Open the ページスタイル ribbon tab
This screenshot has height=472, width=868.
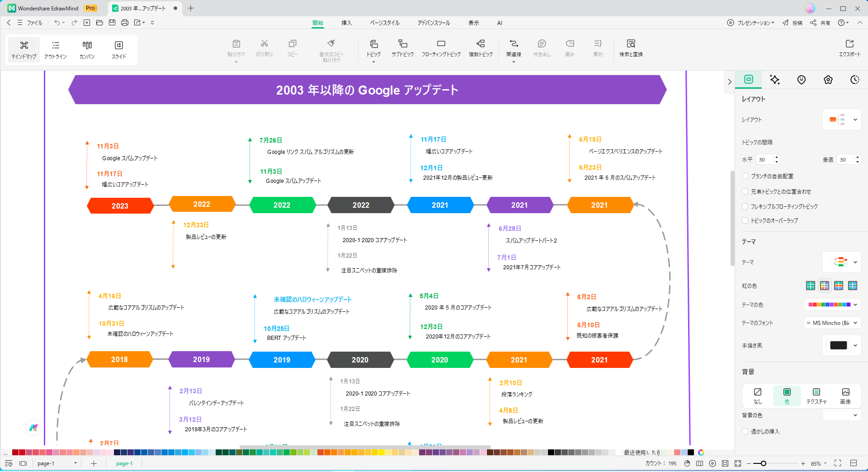(385, 23)
